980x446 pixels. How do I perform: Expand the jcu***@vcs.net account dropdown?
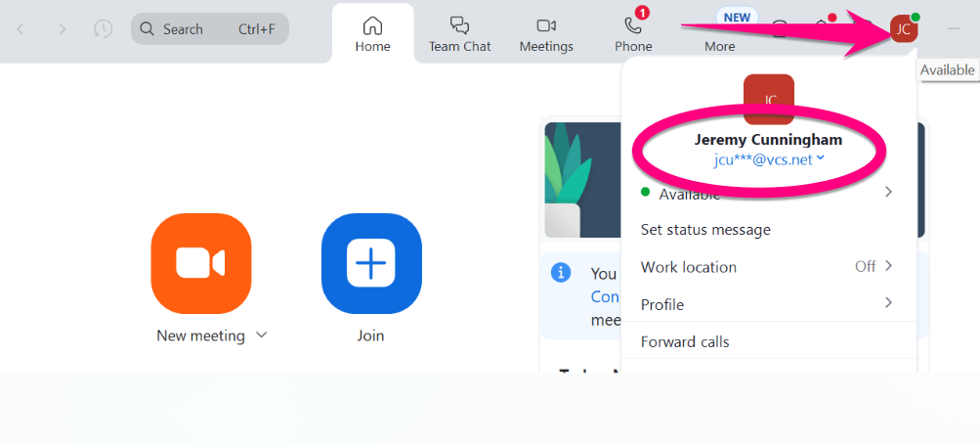(820, 158)
